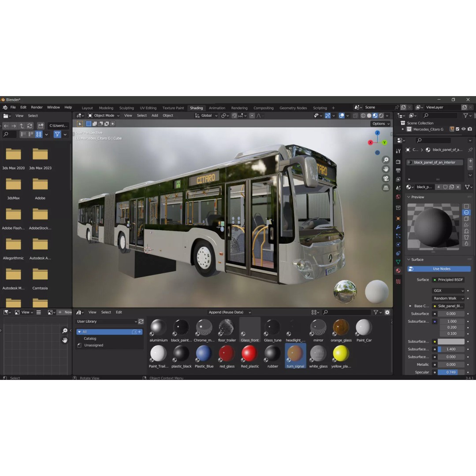Open the Render properties tab
Viewport: 476px width, 476px height.
click(x=398, y=162)
